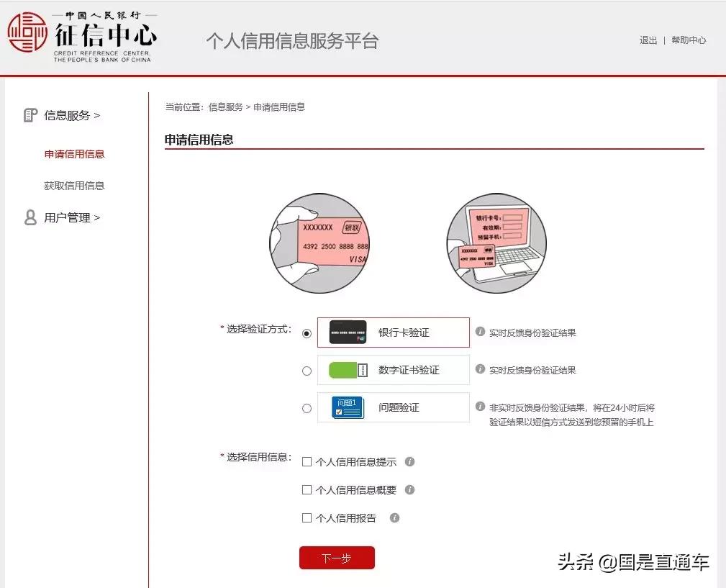Switch to 获取信用信息 in the sidebar
This screenshot has height=588, width=726.
point(74,185)
